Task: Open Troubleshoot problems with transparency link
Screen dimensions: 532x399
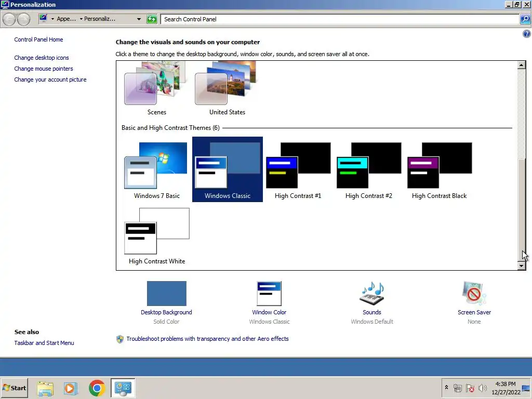Action: [207, 339]
